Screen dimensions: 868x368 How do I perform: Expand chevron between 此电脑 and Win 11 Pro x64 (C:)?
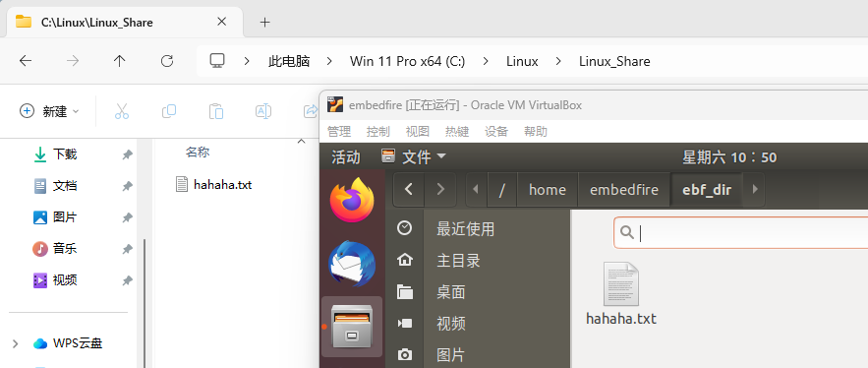pyautogui.click(x=329, y=61)
